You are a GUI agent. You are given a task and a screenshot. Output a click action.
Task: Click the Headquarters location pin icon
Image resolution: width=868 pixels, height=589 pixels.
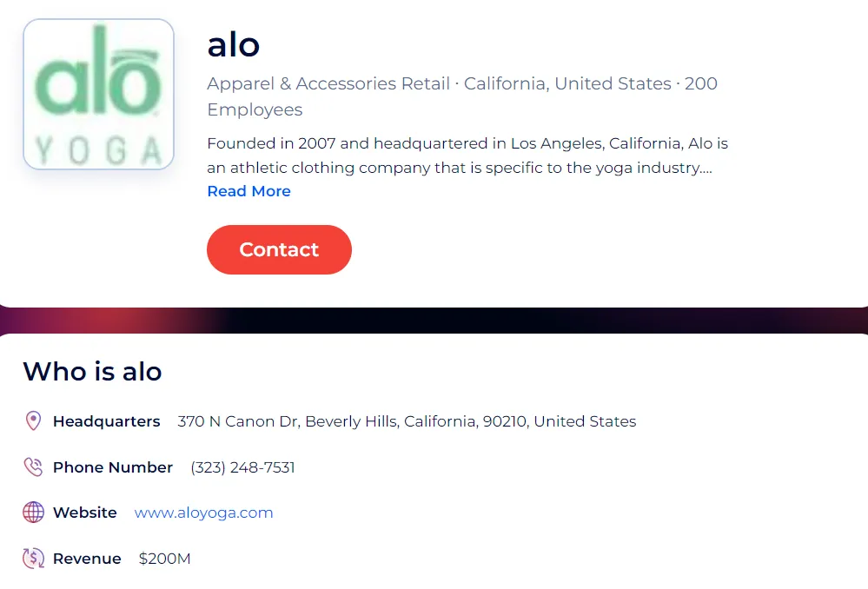33,420
